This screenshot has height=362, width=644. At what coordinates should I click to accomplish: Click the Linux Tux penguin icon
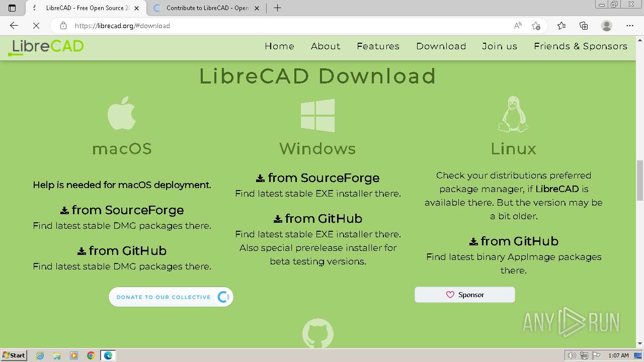(x=513, y=114)
